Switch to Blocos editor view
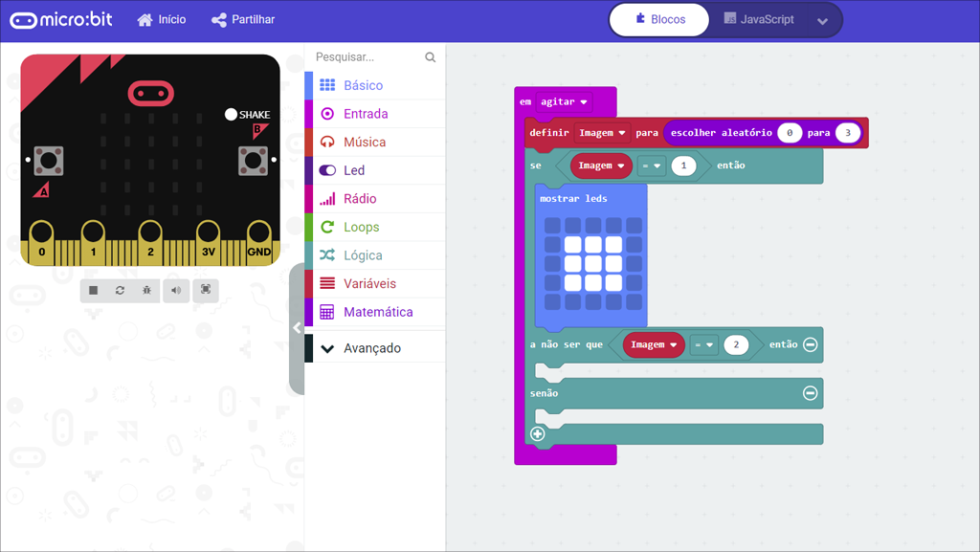The image size is (980, 552). point(659,19)
